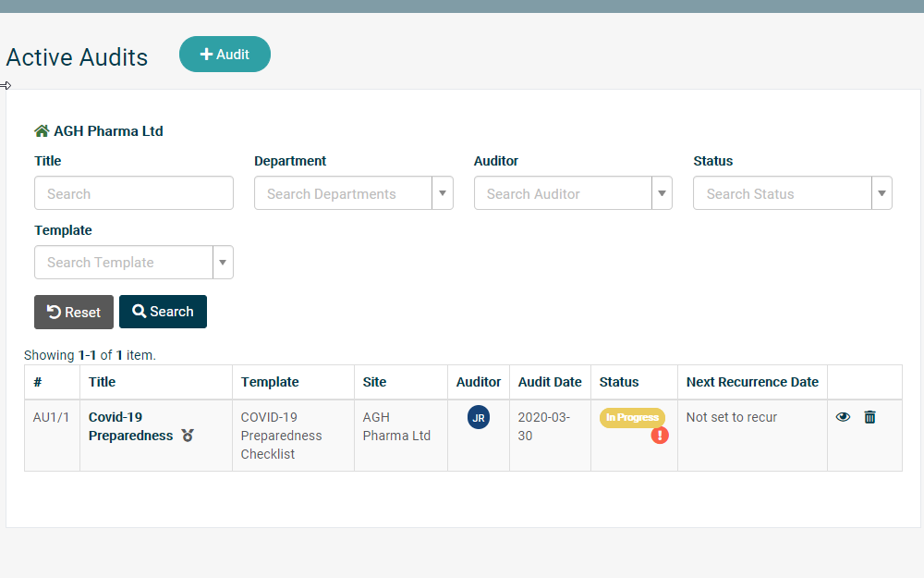This screenshot has height=578, width=924.
Task: Open the Auditor dropdown arrow
Action: click(x=662, y=193)
